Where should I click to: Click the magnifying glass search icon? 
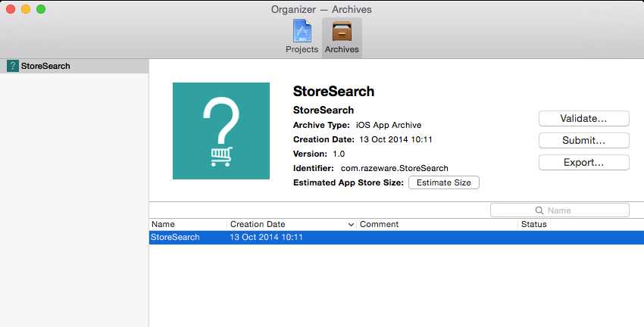tap(539, 210)
